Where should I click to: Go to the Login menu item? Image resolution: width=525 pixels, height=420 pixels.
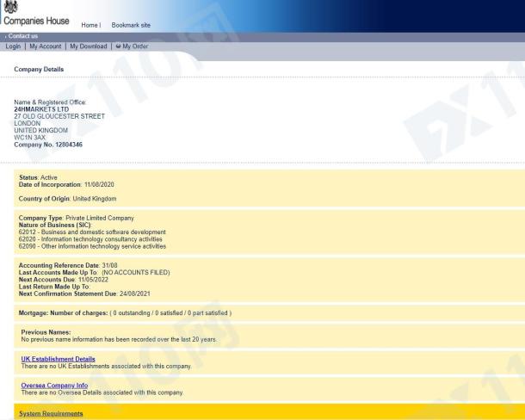pos(13,46)
